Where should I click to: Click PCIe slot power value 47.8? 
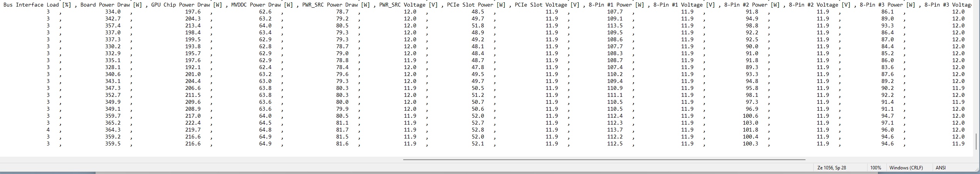pos(478,67)
